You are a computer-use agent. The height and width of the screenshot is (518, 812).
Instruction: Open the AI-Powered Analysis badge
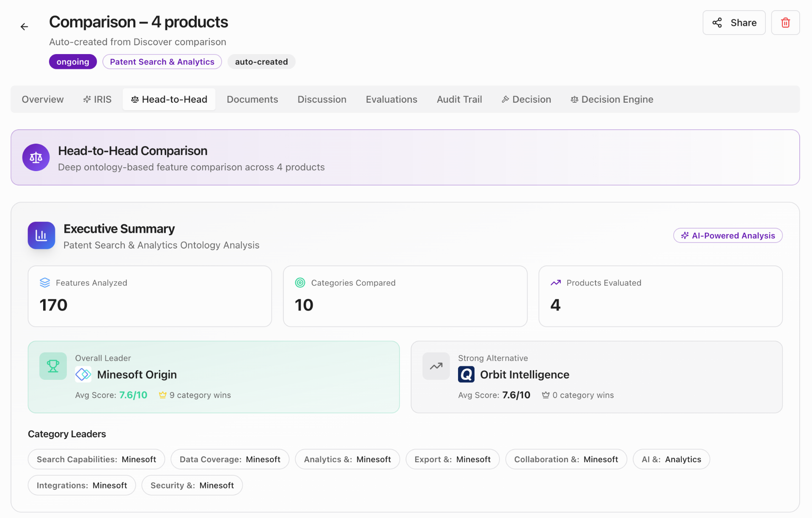click(x=727, y=235)
